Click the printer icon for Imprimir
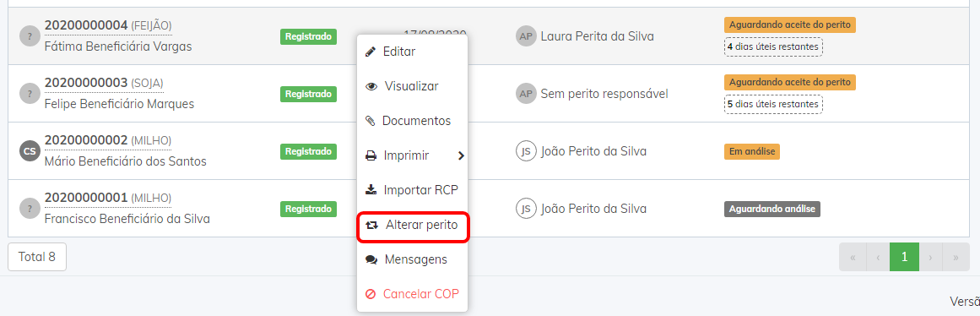This screenshot has width=980, height=316. click(x=371, y=155)
